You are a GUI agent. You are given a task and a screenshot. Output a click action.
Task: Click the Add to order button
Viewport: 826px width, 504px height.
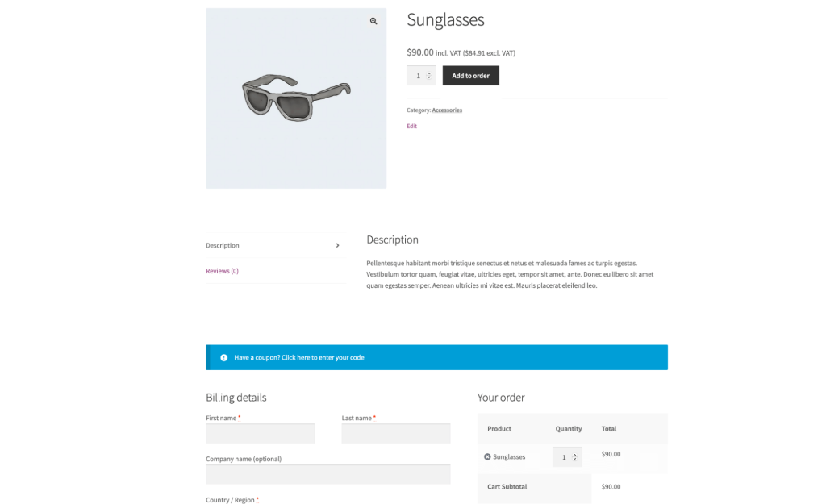(470, 75)
